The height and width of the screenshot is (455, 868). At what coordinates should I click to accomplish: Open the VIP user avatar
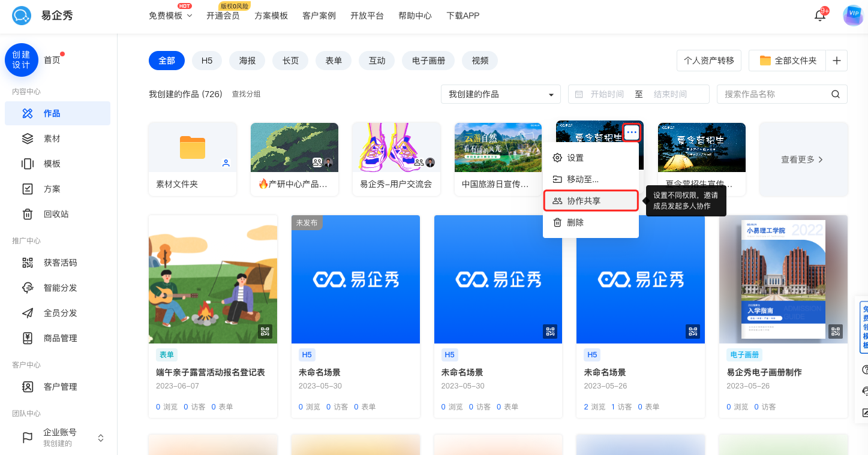coord(852,16)
